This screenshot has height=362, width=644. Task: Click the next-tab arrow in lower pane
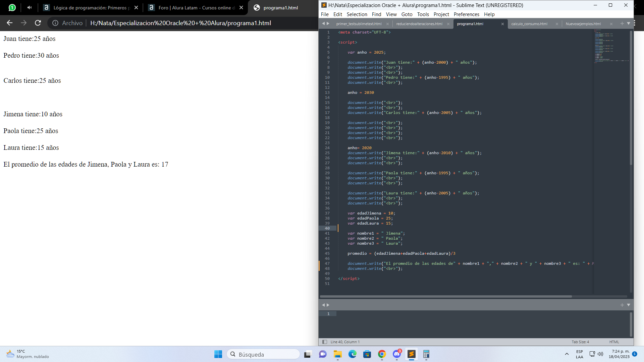point(328,305)
